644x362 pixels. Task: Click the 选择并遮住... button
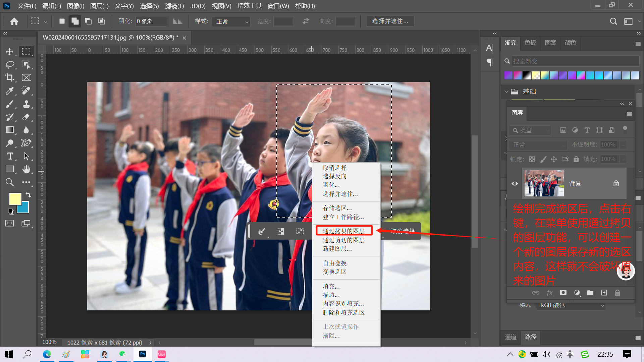pos(390,21)
